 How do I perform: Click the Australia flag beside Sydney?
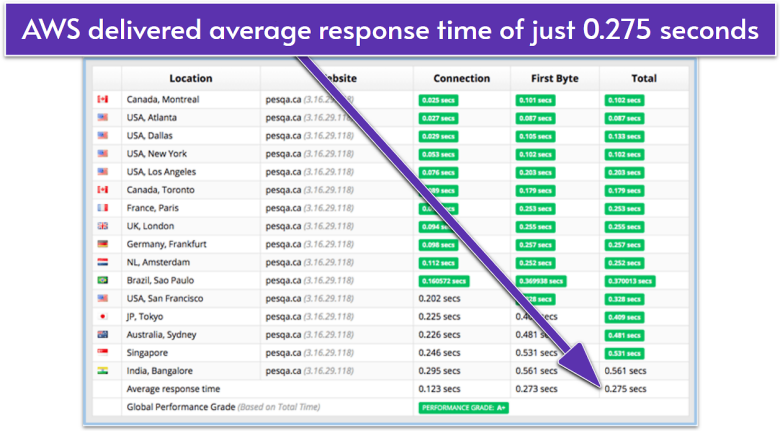102,334
